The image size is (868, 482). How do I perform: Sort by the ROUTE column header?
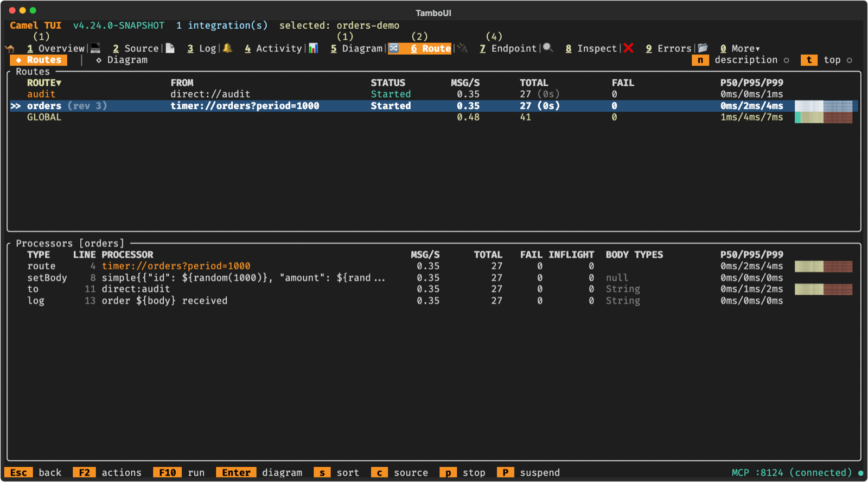tap(44, 83)
